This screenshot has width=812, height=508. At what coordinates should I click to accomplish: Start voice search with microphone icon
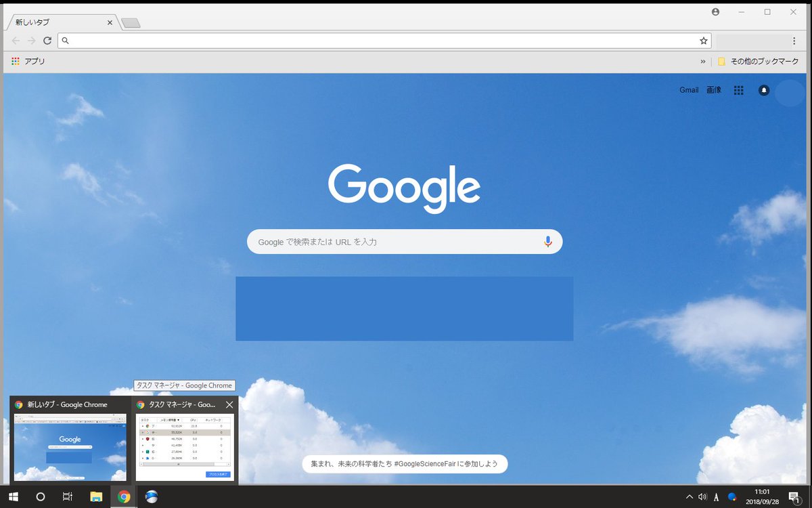pyautogui.click(x=548, y=242)
